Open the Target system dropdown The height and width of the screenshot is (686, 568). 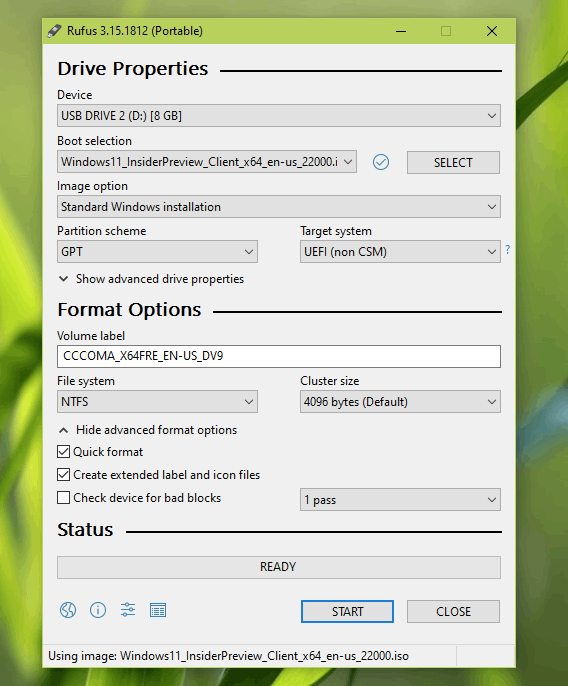pyautogui.click(x=400, y=252)
